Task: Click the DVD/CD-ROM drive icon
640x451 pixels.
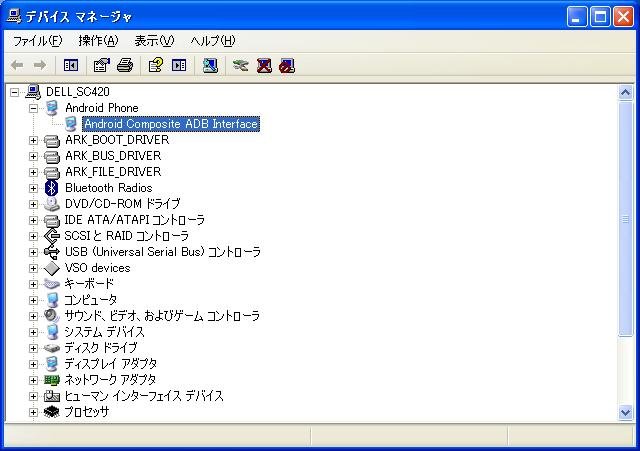Action: pyautogui.click(x=52, y=204)
